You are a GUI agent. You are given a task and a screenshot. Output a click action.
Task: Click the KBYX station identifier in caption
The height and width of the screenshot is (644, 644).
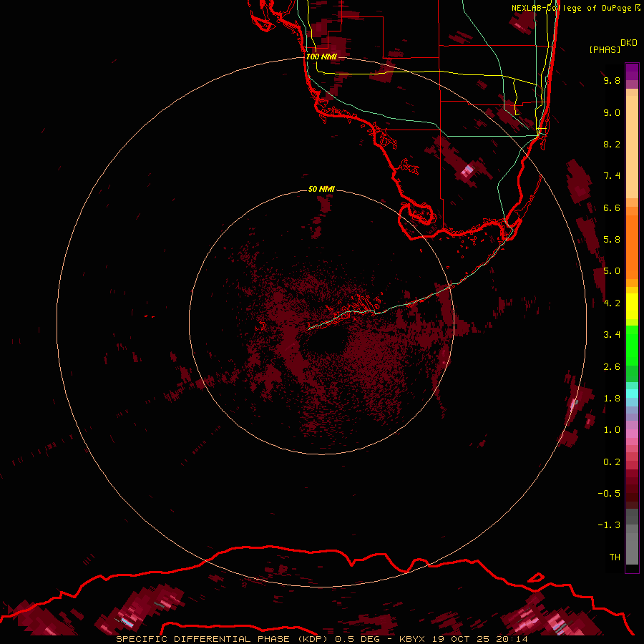coord(413,639)
